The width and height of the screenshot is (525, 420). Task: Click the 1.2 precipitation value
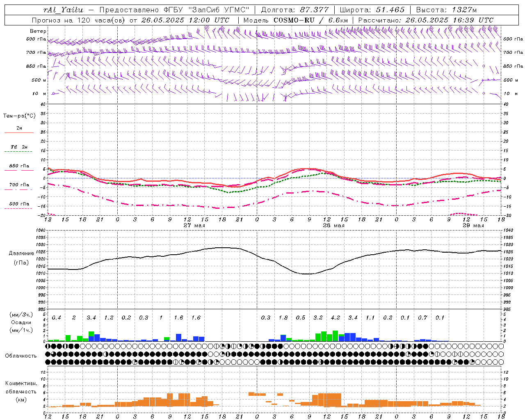click(109, 317)
